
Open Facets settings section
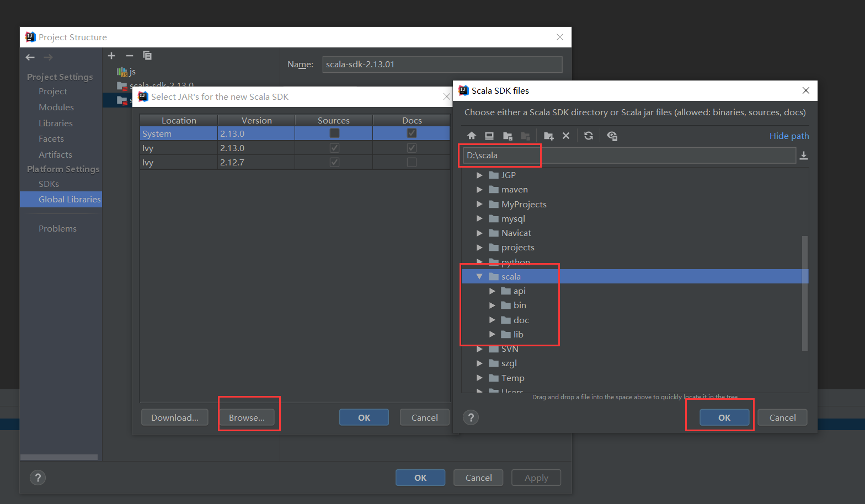(51, 139)
